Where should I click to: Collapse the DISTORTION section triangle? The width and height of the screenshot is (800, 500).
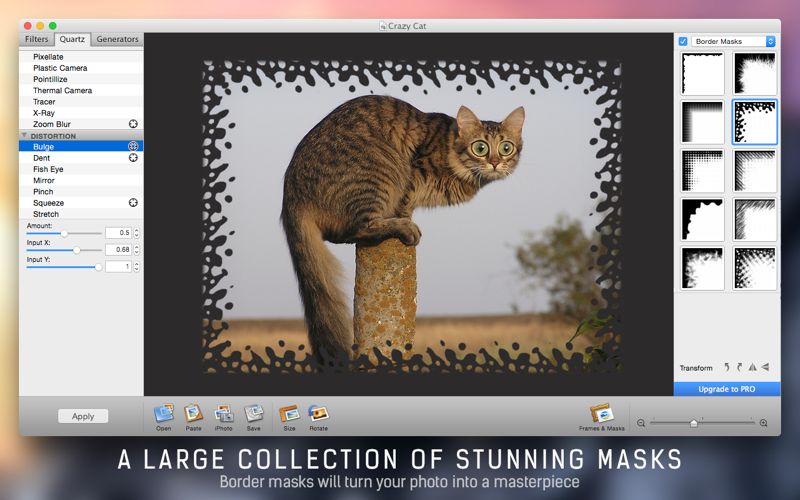(24, 136)
